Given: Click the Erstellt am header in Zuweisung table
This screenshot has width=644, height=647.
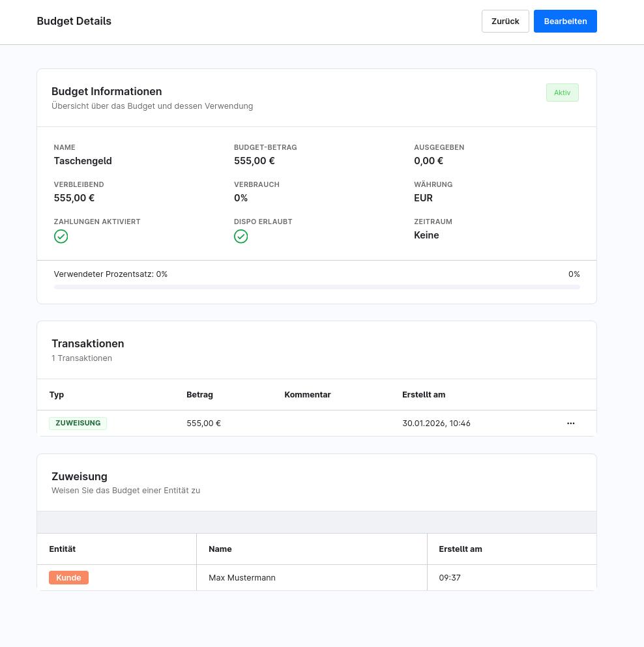Looking at the screenshot, I should [460, 549].
